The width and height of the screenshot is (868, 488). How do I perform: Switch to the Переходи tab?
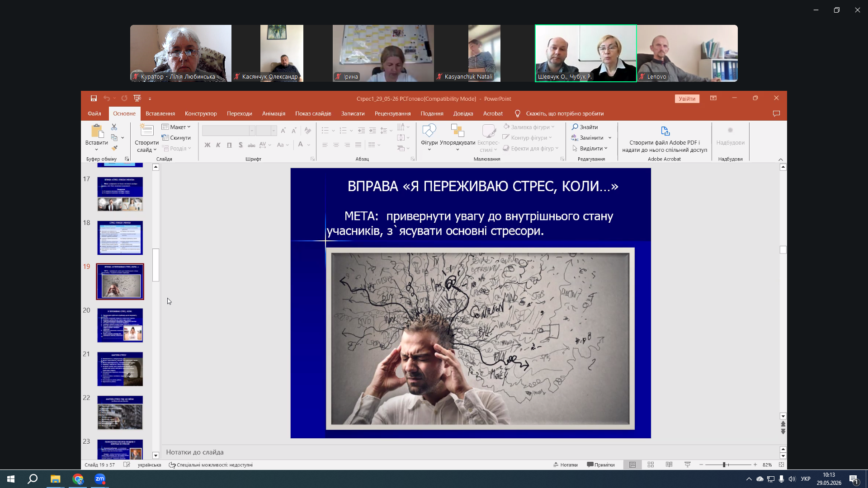tap(240, 113)
